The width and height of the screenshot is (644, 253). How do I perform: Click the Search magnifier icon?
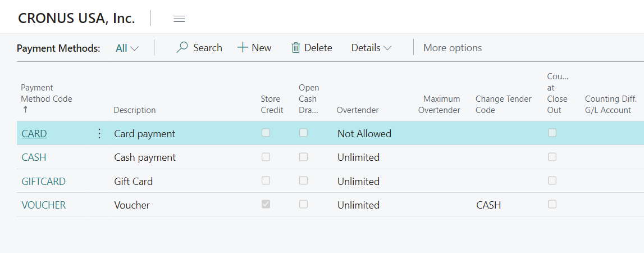tap(182, 48)
